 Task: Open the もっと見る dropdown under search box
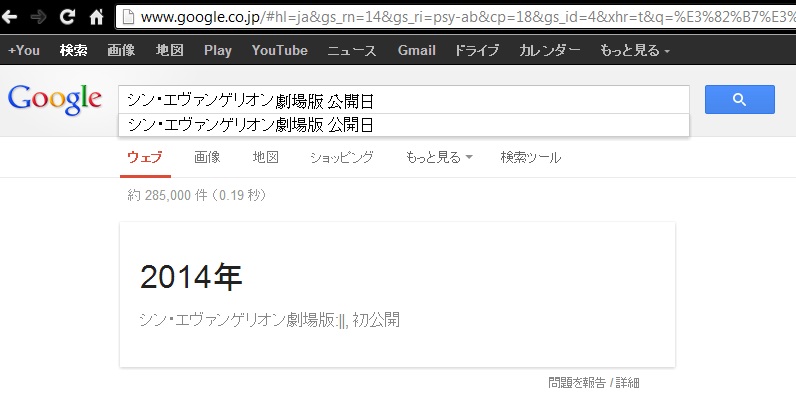[439, 157]
